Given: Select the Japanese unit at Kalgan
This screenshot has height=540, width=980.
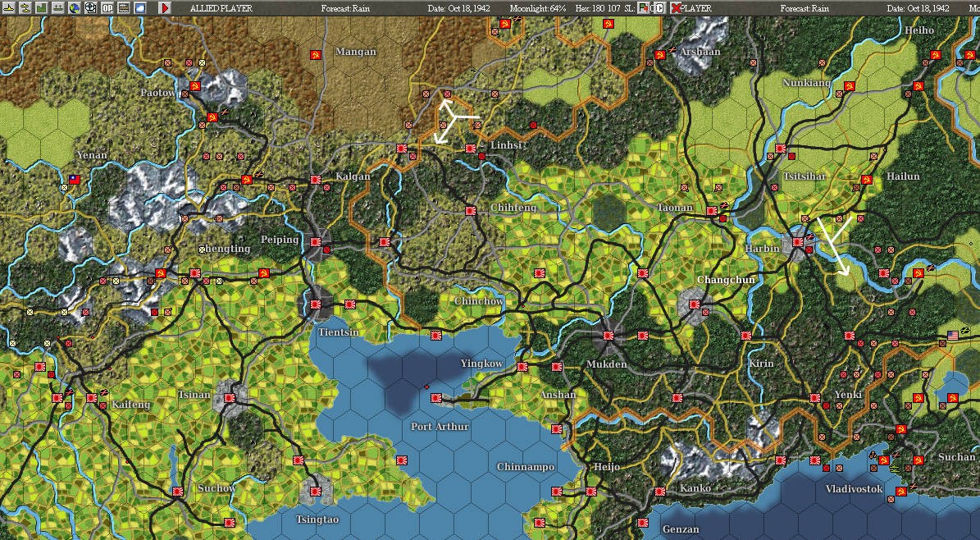Looking at the screenshot, I should pyautogui.click(x=316, y=180).
